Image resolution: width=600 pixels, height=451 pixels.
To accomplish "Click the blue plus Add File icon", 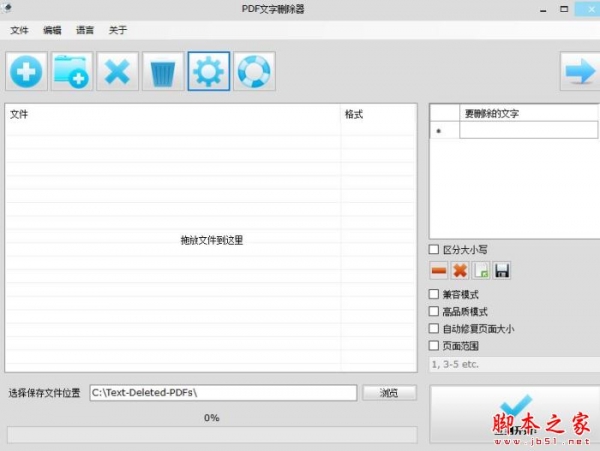I will tap(26, 71).
